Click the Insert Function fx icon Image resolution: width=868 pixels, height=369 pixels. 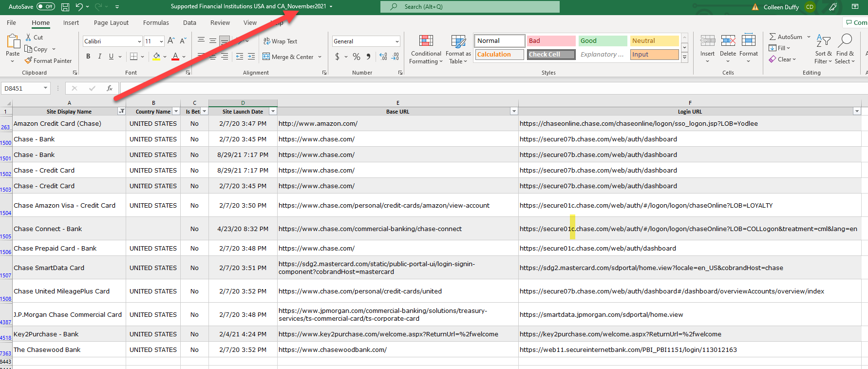110,88
